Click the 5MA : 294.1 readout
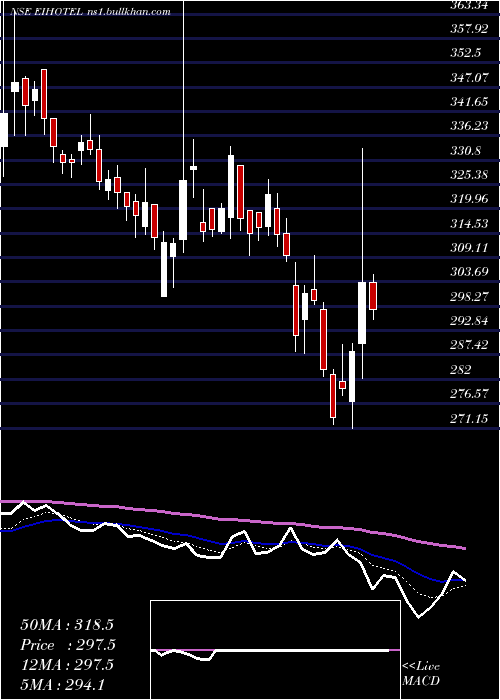 pos(62,684)
